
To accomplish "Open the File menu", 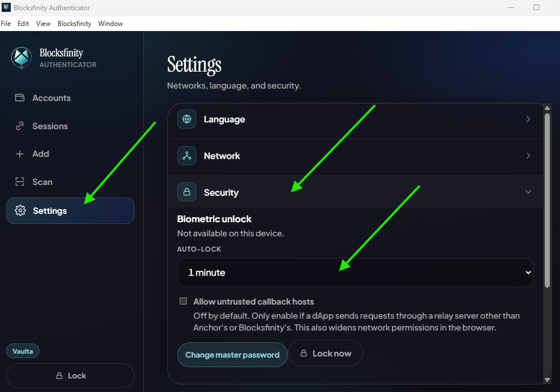I will [x=6, y=24].
